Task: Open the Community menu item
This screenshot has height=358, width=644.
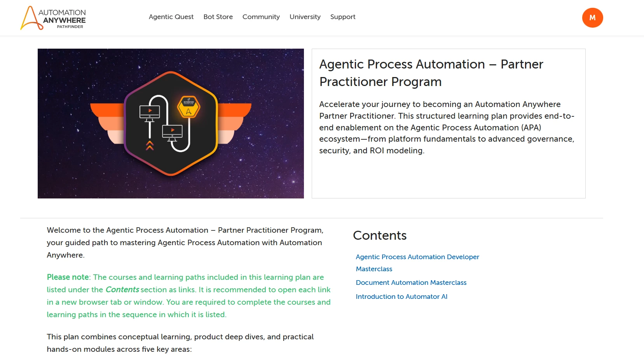Action: pos(261,17)
